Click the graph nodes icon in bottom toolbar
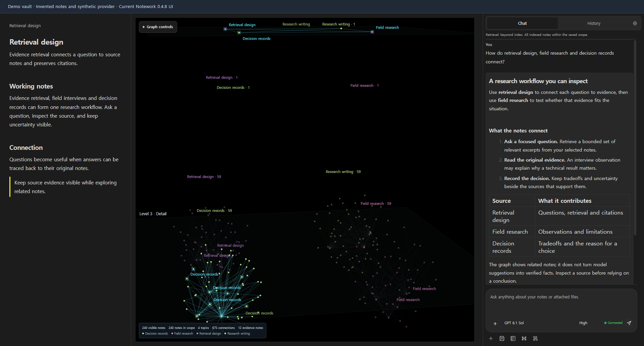 [524, 339]
